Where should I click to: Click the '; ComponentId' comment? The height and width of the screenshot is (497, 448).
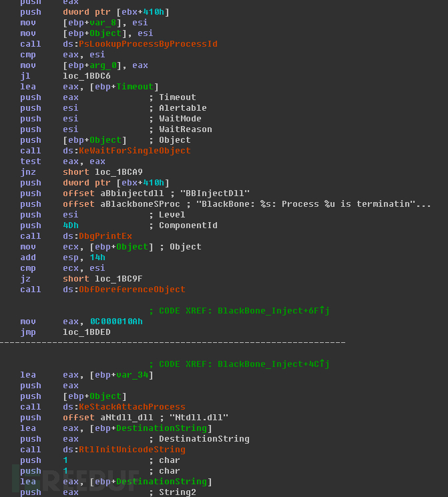pyautogui.click(x=183, y=225)
